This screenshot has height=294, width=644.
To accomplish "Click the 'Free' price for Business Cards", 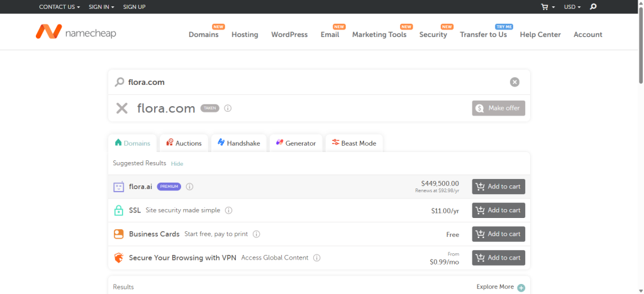I will [453, 234].
